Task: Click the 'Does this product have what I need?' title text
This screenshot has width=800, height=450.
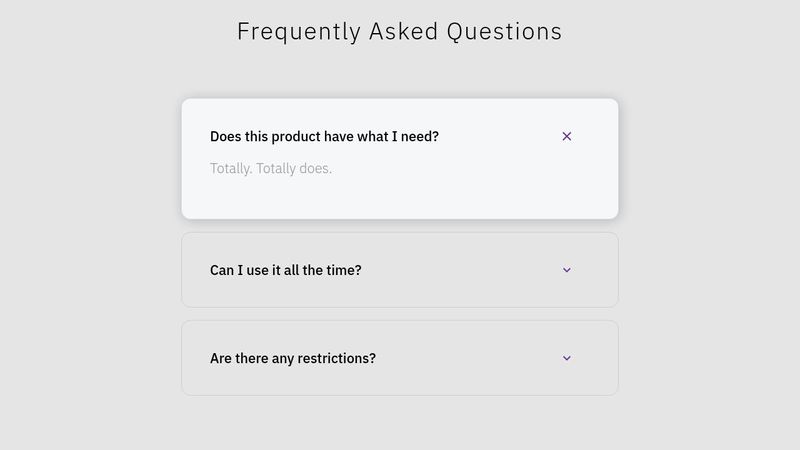Action: (x=324, y=137)
